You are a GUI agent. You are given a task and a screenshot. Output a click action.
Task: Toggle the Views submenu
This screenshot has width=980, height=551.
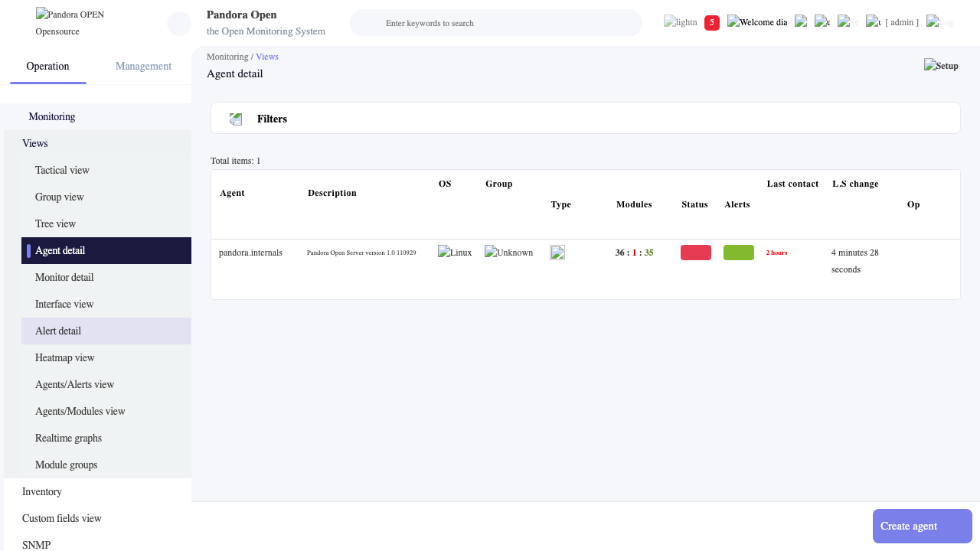[97, 143]
